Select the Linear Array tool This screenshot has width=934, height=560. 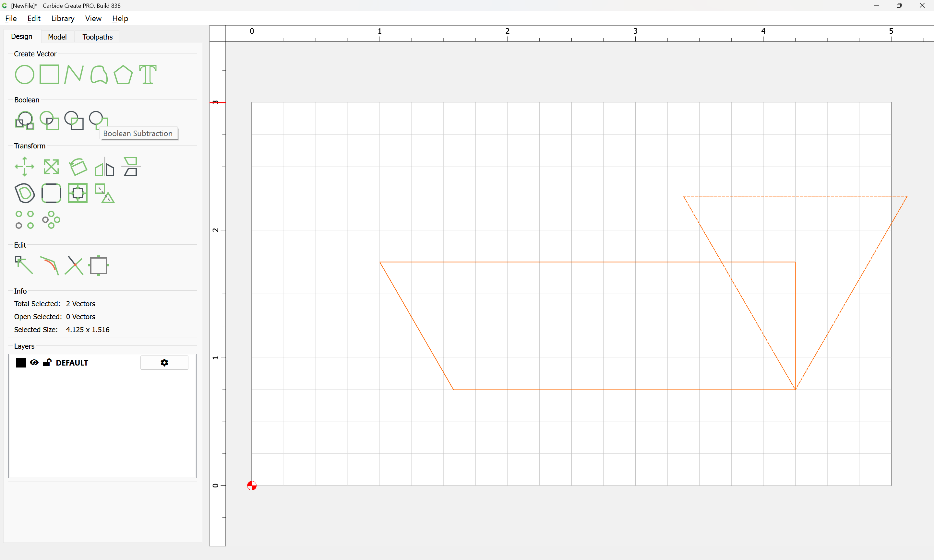(x=25, y=220)
